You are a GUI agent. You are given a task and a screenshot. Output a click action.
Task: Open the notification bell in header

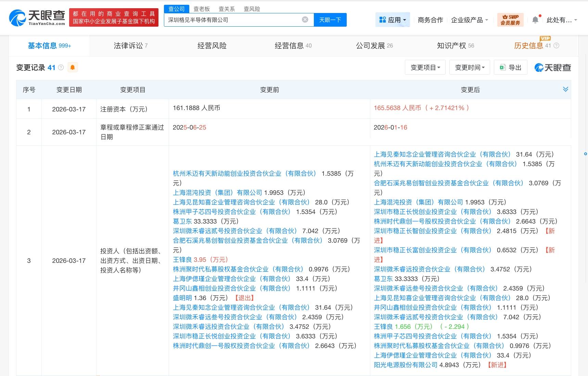[535, 20]
